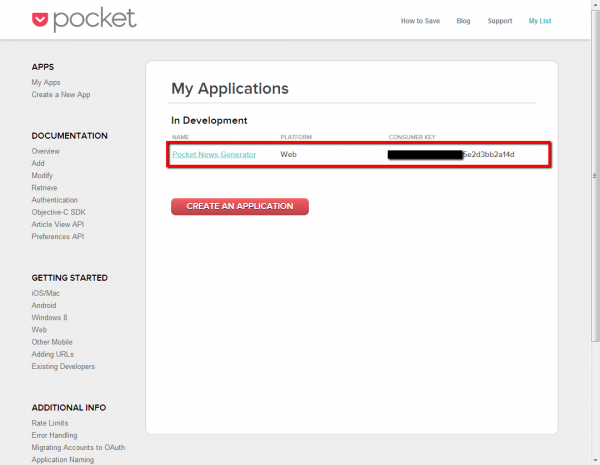Open My List in header
Screen dimensions: 600x465
click(x=540, y=21)
